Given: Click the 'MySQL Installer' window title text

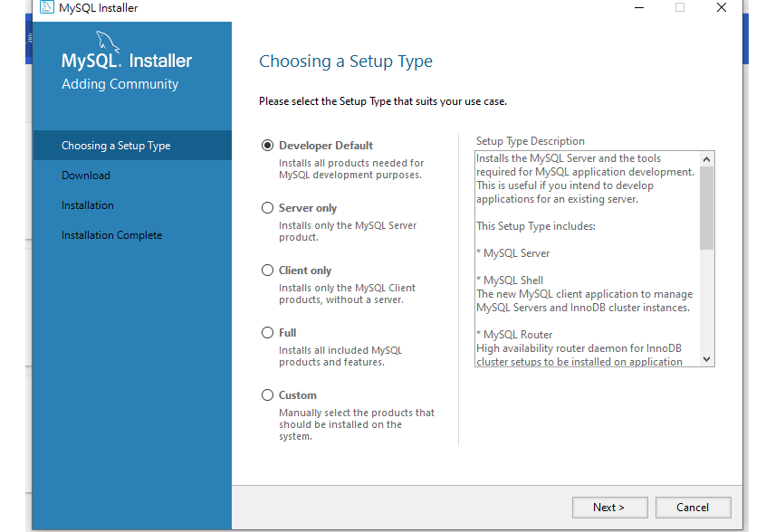Looking at the screenshot, I should point(99,7).
